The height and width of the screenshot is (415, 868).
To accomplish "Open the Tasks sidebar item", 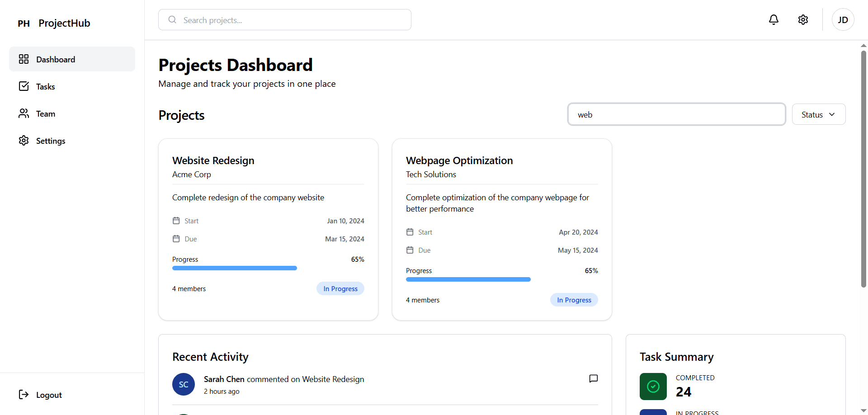I will tap(72, 86).
